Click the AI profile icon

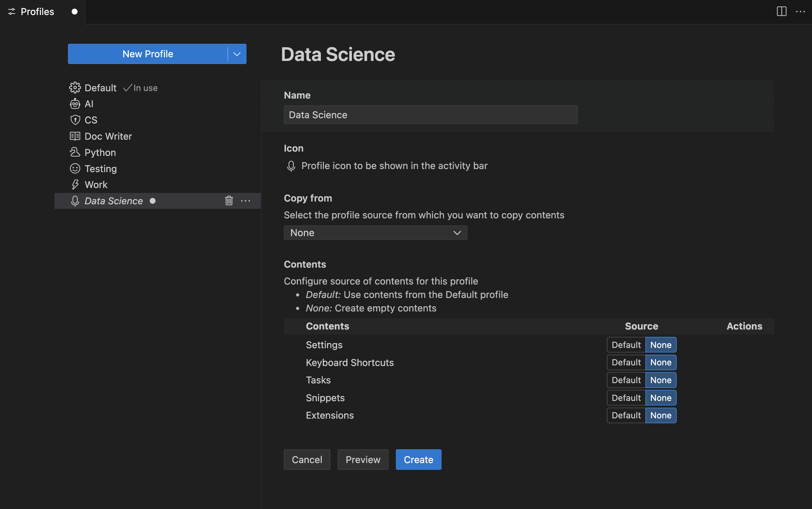(x=74, y=104)
